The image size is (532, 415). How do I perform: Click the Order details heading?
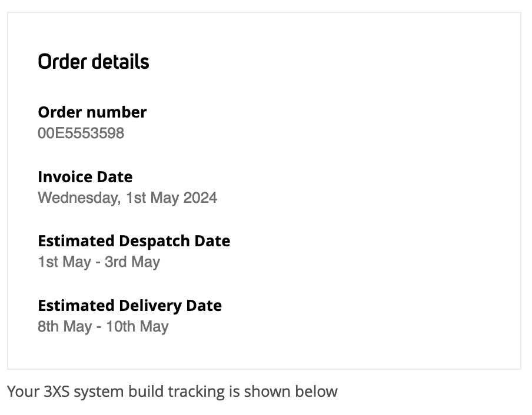tap(94, 62)
